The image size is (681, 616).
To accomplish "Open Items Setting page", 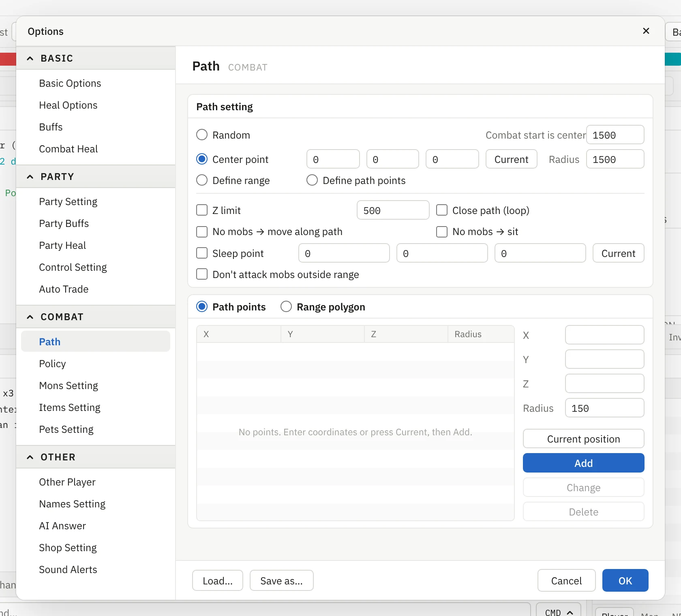I will click(x=96, y=407).
